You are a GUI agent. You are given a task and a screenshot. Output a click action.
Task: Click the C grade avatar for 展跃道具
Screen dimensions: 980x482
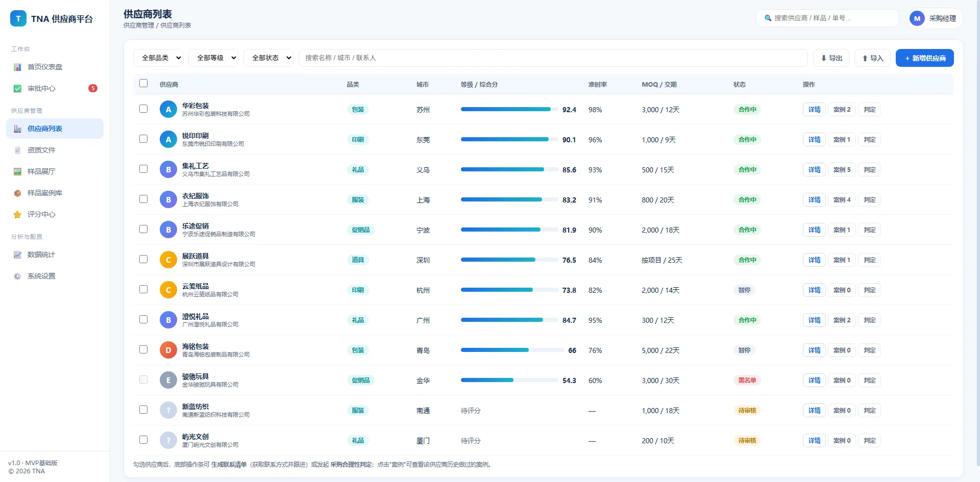click(168, 260)
